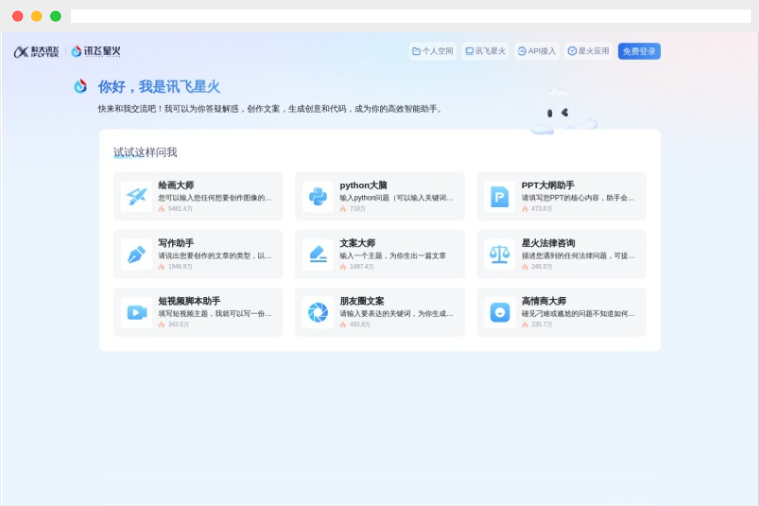Screen dimensions: 759x506
Task: Click the flame popularity icon under 绘画大师
Action: [x=162, y=209]
